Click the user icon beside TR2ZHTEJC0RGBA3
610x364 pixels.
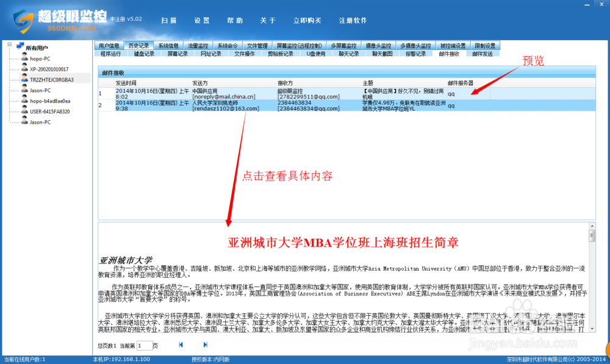click(24, 78)
